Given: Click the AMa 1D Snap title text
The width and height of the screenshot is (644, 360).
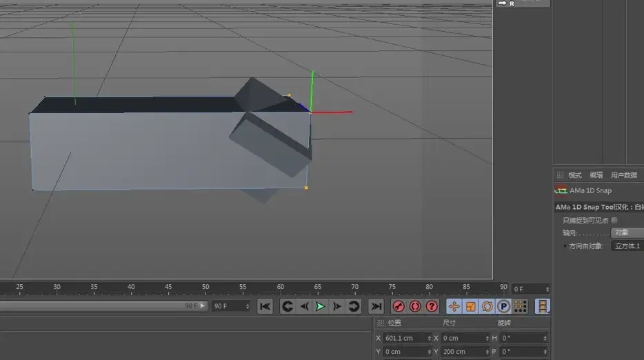Looking at the screenshot, I should [x=591, y=190].
